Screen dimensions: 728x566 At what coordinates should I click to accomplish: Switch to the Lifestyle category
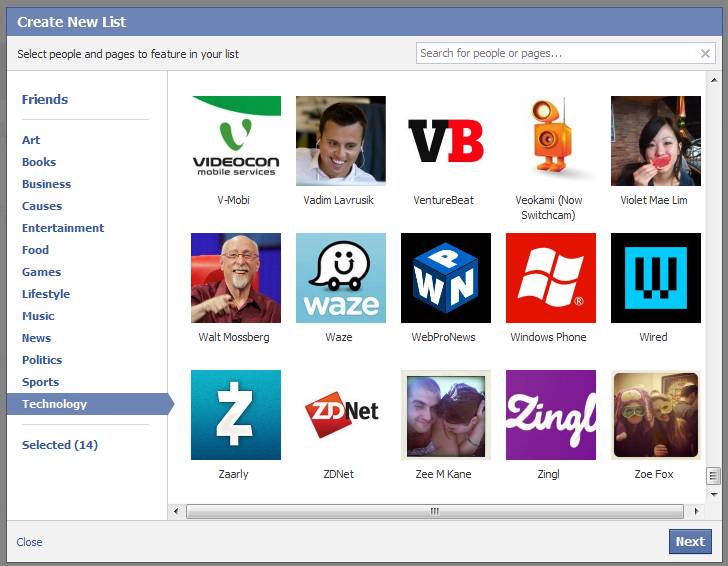[x=46, y=294]
